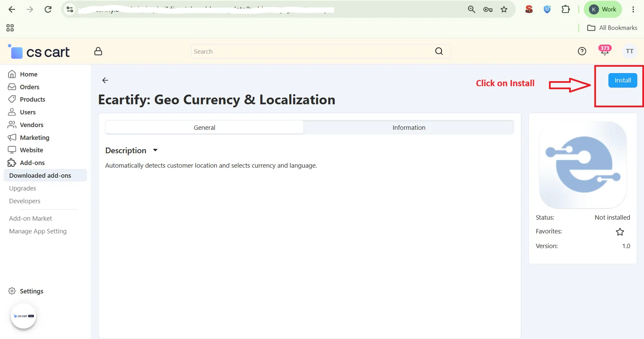Click the search magnifier icon
The image size is (644, 339).
pyautogui.click(x=439, y=51)
